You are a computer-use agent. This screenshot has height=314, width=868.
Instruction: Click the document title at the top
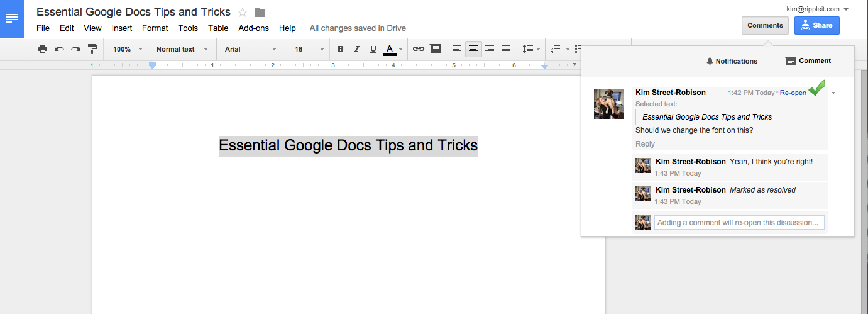coord(133,12)
